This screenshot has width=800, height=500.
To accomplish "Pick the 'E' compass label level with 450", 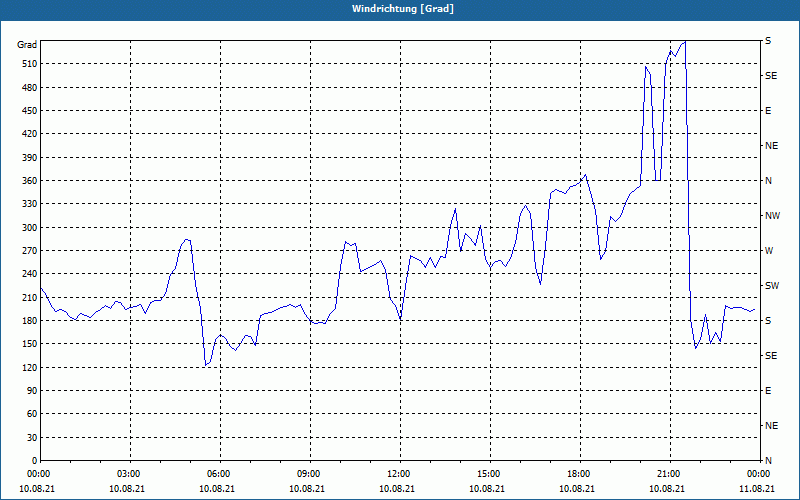I will click(768, 111).
